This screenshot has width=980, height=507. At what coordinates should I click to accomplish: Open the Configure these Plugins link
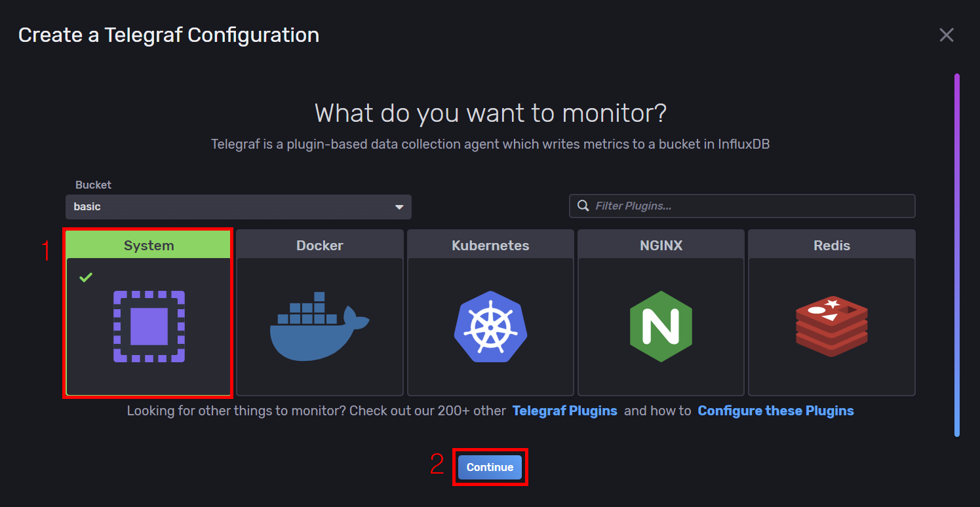(x=775, y=411)
